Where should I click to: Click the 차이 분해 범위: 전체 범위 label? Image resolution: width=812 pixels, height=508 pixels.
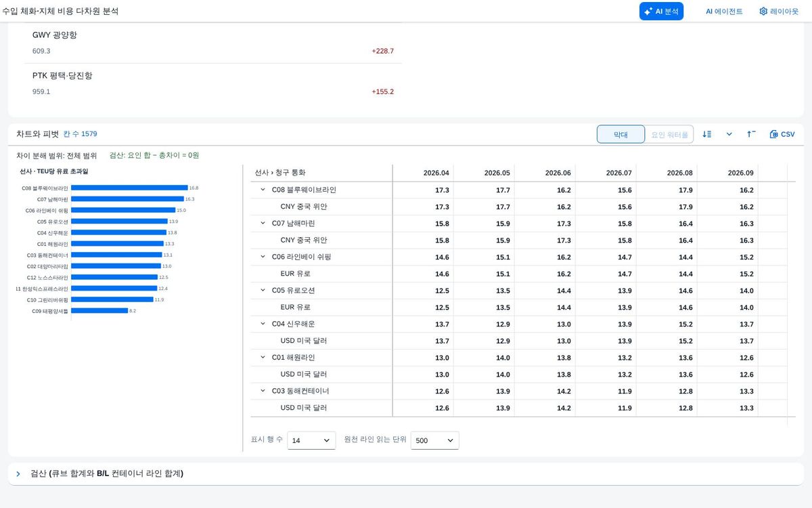coord(57,155)
